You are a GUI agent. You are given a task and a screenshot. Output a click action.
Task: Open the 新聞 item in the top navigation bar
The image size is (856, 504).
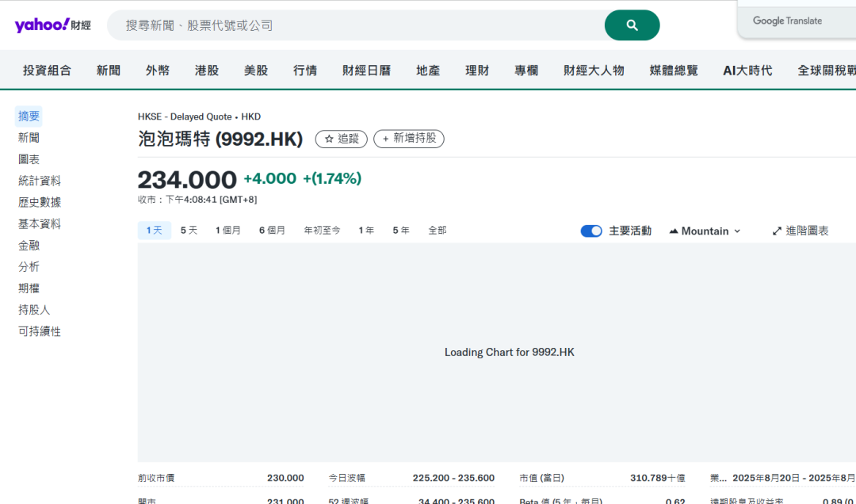click(x=108, y=71)
